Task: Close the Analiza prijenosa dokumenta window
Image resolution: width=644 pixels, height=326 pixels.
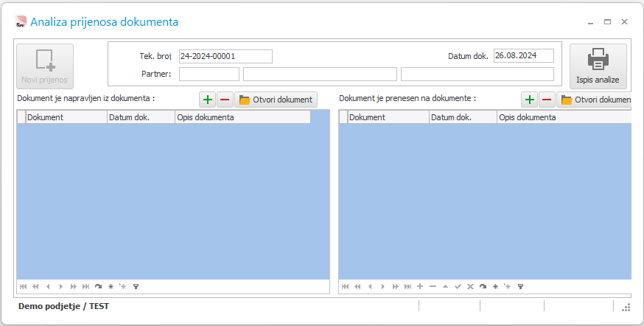Action: [624, 22]
